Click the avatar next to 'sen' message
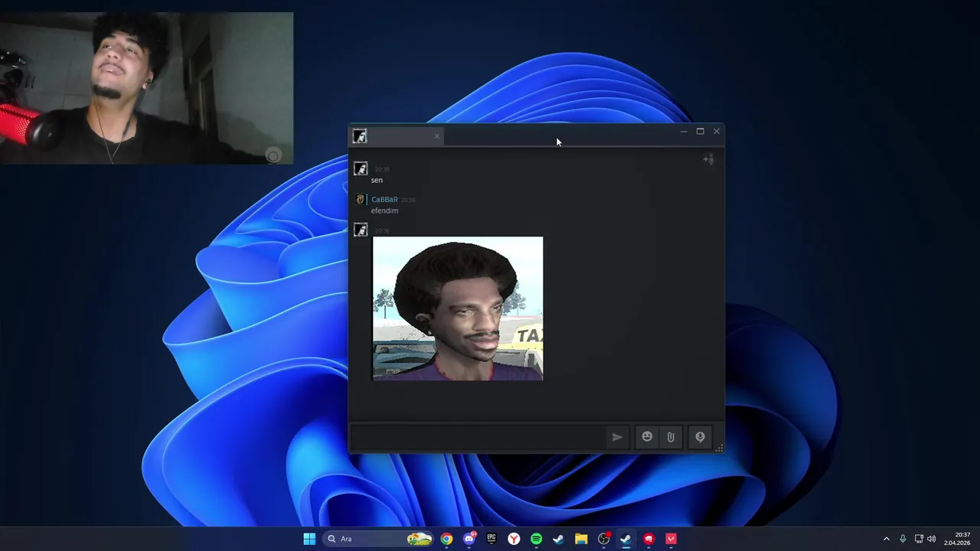980x551 pixels. (361, 169)
